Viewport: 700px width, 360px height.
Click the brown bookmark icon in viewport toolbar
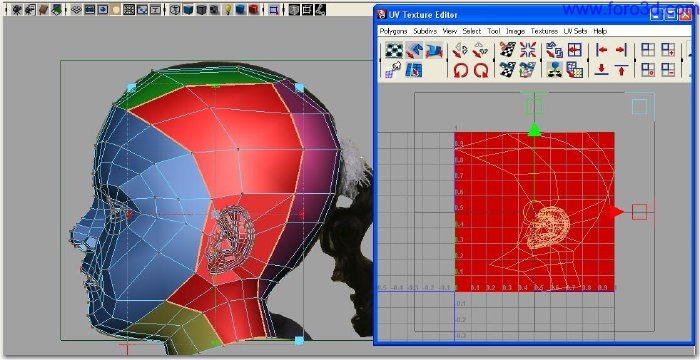[43, 9]
